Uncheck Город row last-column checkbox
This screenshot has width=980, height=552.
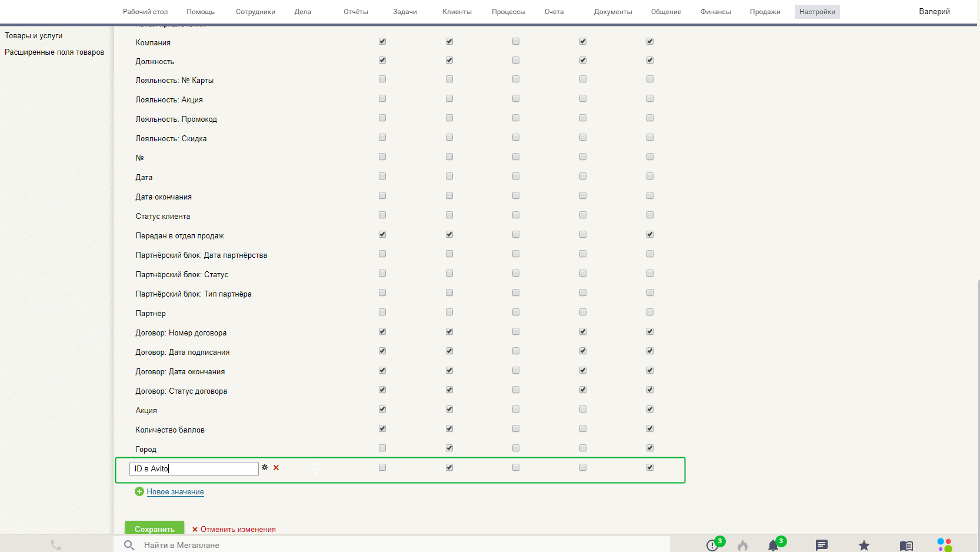tap(650, 448)
